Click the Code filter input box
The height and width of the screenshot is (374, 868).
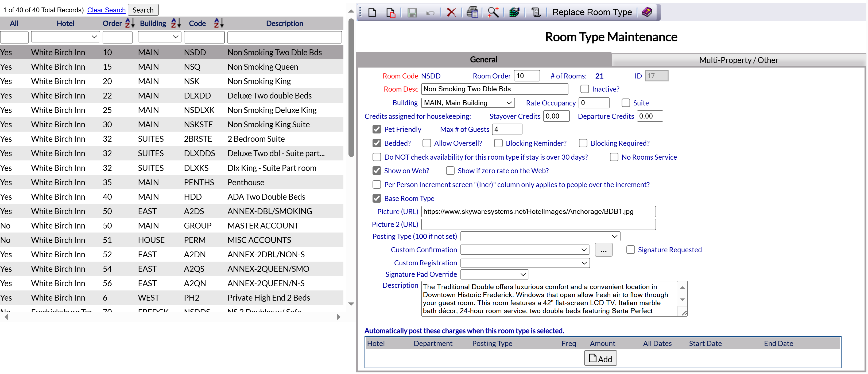tap(204, 37)
